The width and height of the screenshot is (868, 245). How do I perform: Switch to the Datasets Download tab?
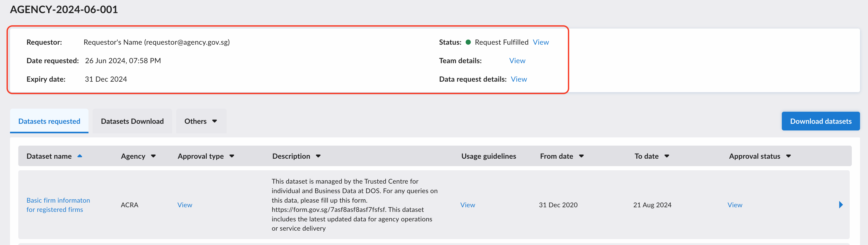click(132, 121)
